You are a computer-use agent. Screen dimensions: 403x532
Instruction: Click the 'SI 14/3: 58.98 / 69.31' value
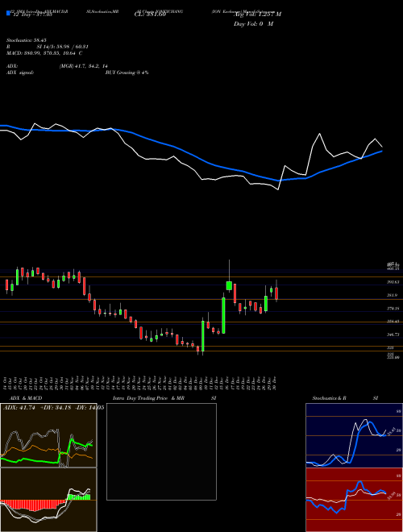63,47
